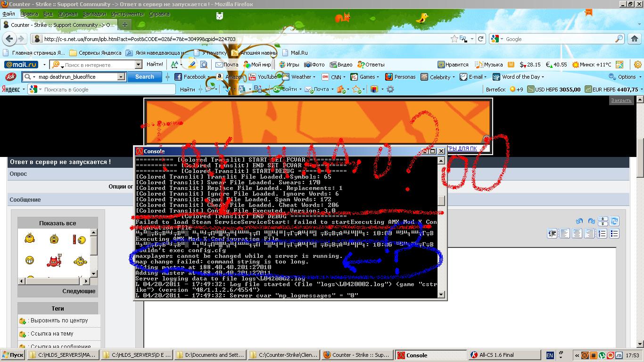
Task: Open the Ask search box dropdown
Action: tap(121, 77)
